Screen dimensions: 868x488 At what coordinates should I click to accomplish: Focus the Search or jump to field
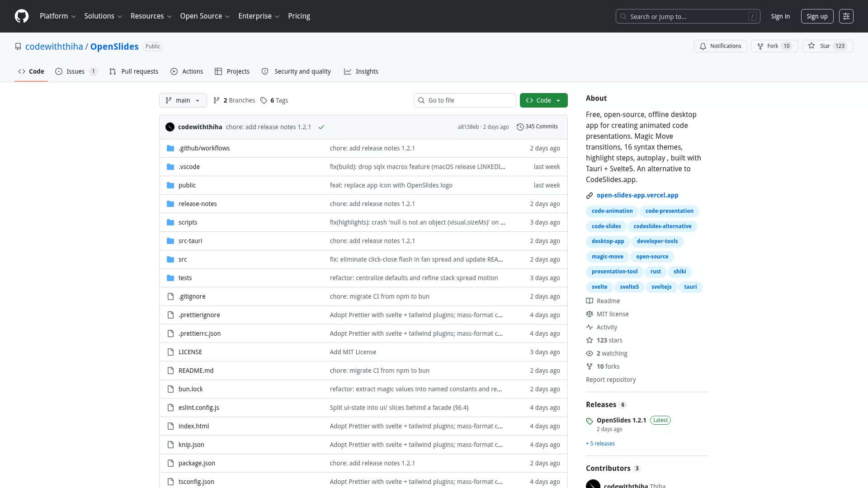[688, 16]
